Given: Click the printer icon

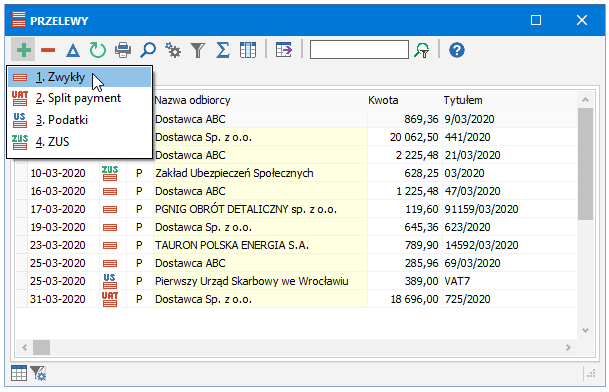Looking at the screenshot, I should [123, 50].
